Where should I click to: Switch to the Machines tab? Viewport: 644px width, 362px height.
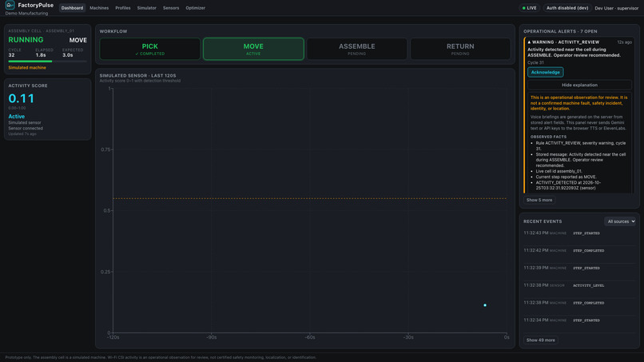point(99,8)
